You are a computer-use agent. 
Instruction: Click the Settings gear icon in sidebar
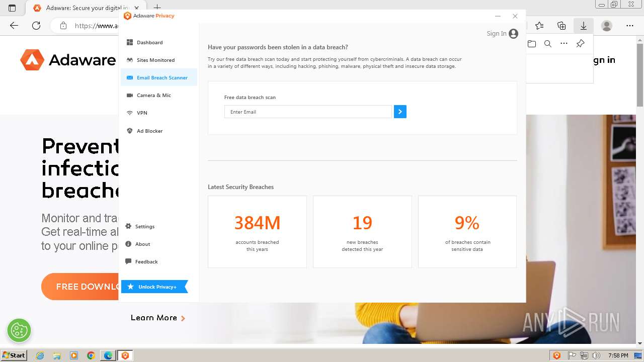pyautogui.click(x=128, y=226)
